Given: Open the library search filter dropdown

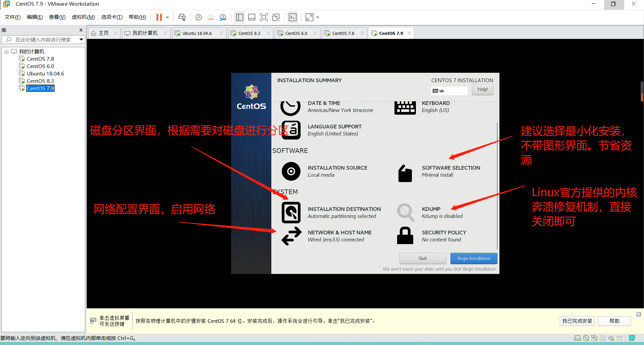Looking at the screenshot, I should (x=81, y=40).
